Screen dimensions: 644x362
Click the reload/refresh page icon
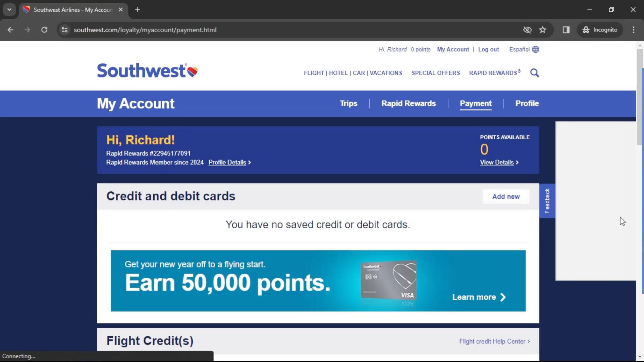pos(44,29)
